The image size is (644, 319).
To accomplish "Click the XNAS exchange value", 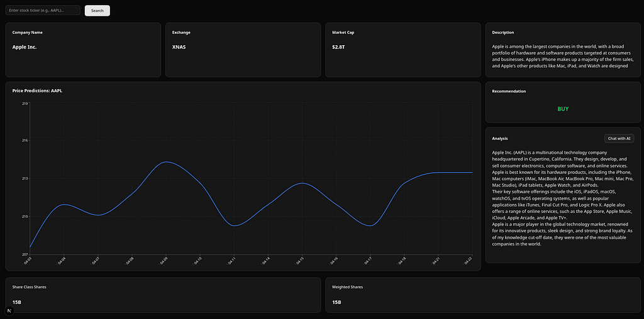I will [179, 47].
